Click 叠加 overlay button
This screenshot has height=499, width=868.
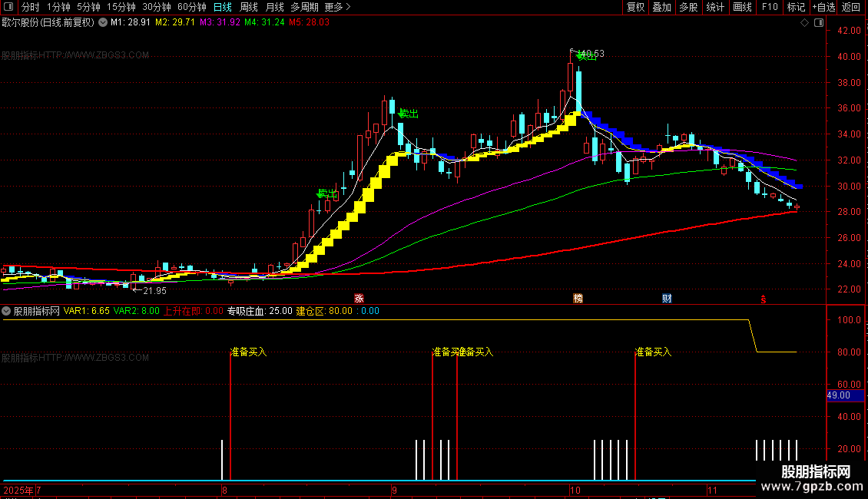coord(661,7)
